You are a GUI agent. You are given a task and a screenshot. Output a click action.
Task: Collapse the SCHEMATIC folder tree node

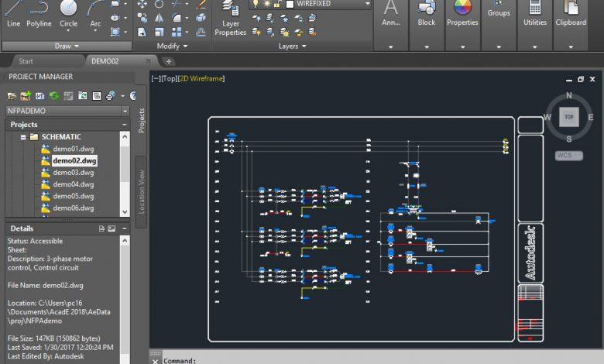tap(23, 137)
